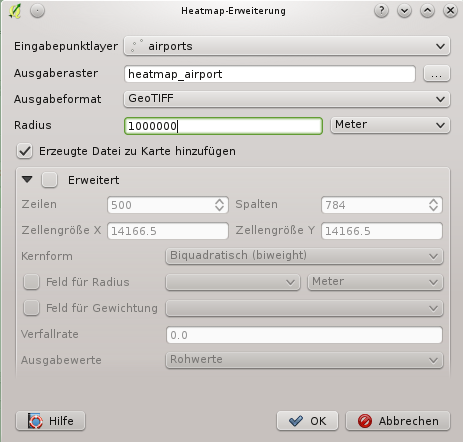Open the Ausgabeformat GeoTIFF dropdown
463x442 pixels.
(287, 99)
